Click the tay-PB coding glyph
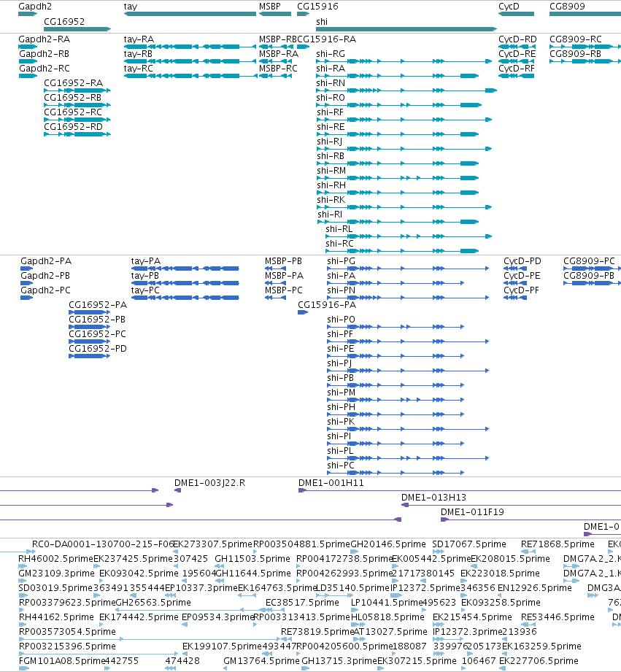The height and width of the screenshot is (672, 621). click(x=185, y=283)
